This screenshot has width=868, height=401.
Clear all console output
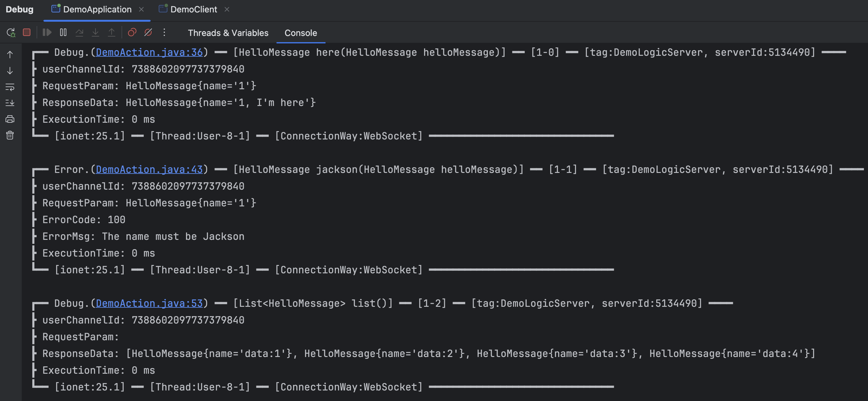click(x=10, y=135)
